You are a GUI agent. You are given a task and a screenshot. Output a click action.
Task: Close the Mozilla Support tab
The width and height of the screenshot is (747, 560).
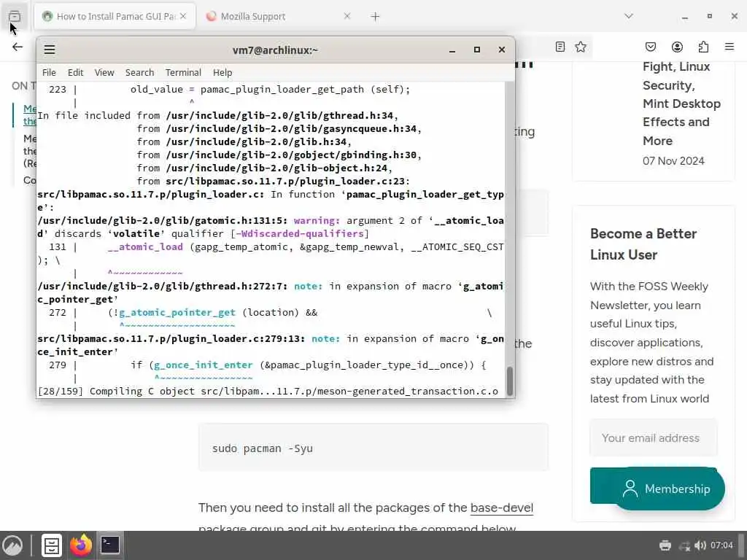coord(347,16)
